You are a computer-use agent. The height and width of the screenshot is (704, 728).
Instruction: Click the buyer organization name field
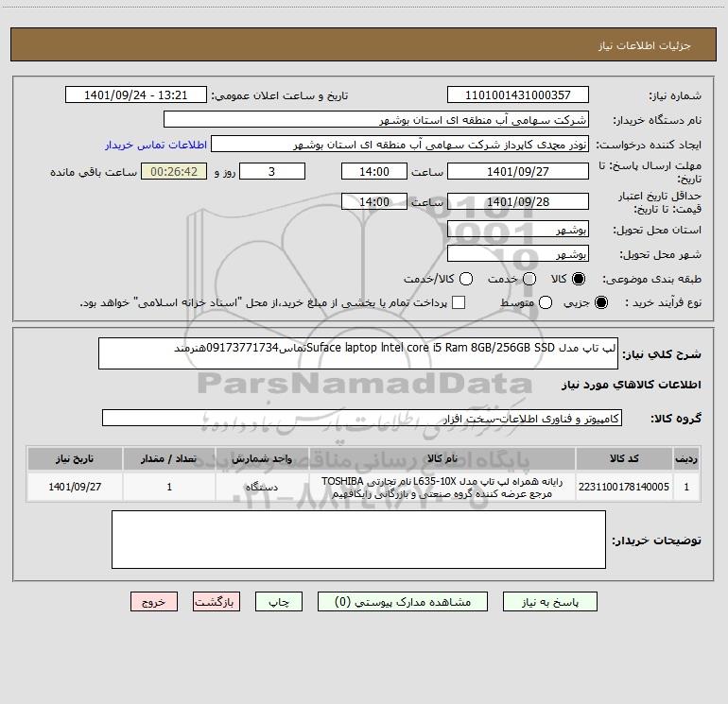click(x=376, y=120)
